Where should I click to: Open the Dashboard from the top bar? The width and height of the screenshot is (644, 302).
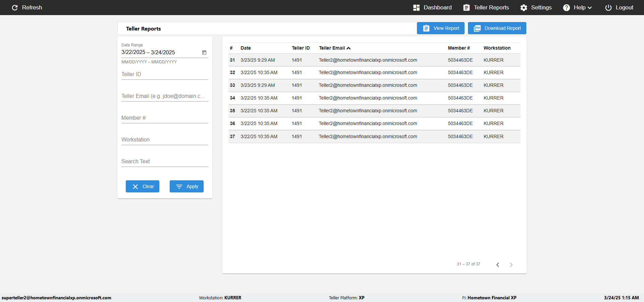tap(432, 7)
